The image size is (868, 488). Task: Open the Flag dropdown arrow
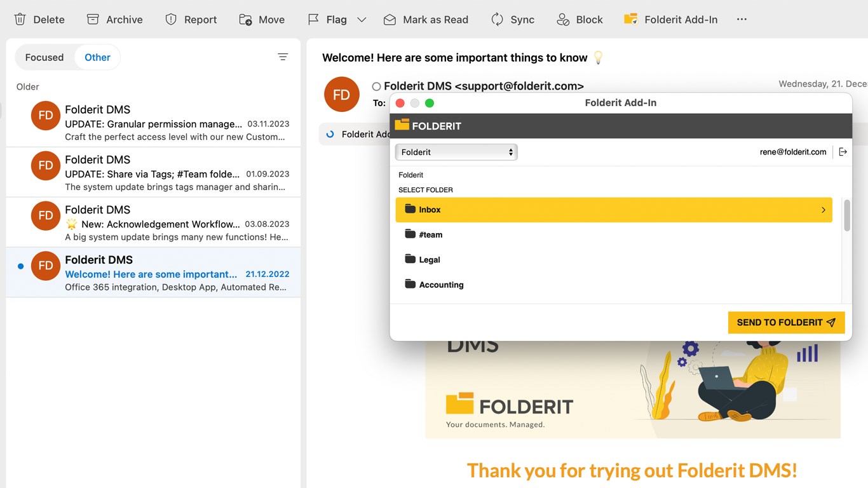[x=362, y=20]
